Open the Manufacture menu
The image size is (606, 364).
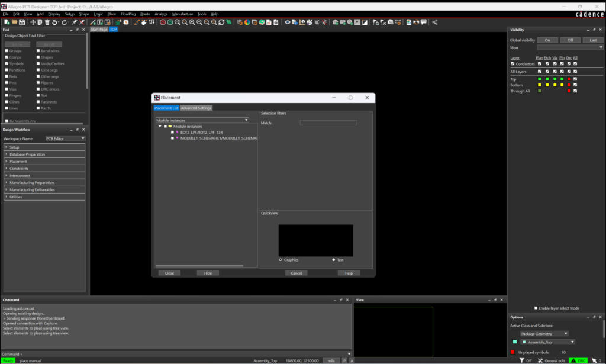point(182,14)
